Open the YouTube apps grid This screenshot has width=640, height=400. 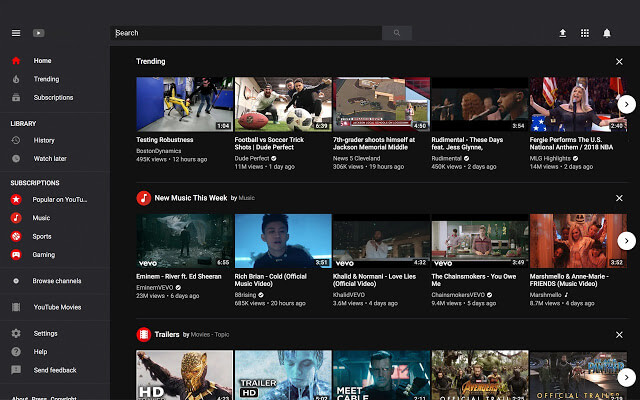(585, 33)
